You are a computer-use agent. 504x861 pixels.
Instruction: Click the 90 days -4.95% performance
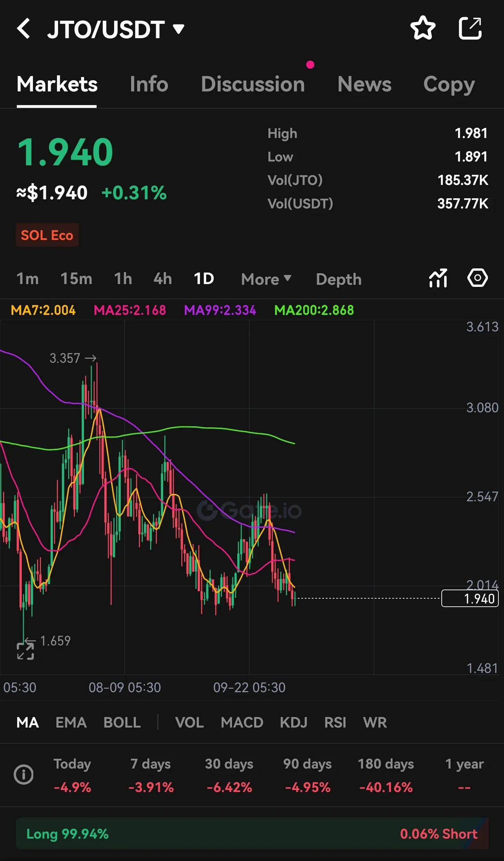308,775
